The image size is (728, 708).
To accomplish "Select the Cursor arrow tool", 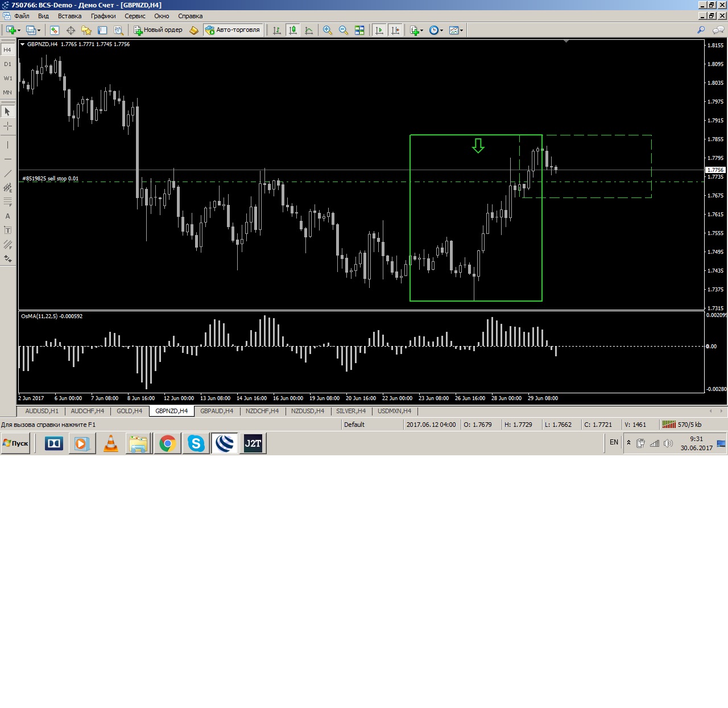I will [7, 112].
